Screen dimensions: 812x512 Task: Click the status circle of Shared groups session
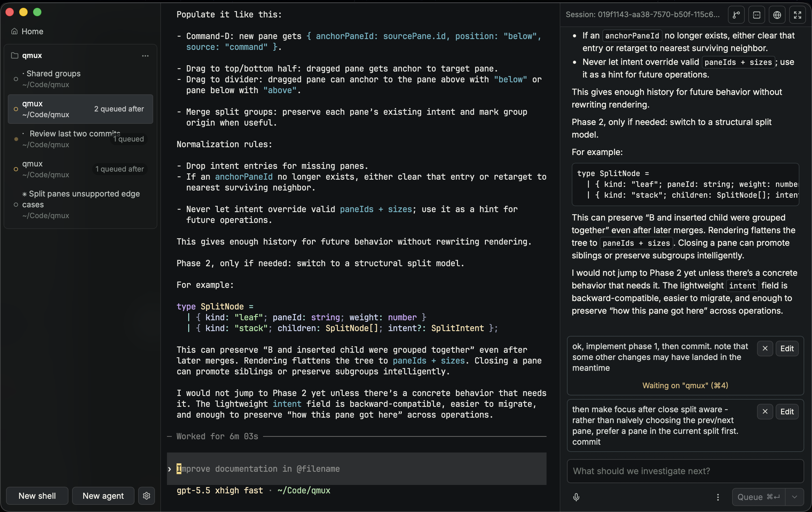16,79
